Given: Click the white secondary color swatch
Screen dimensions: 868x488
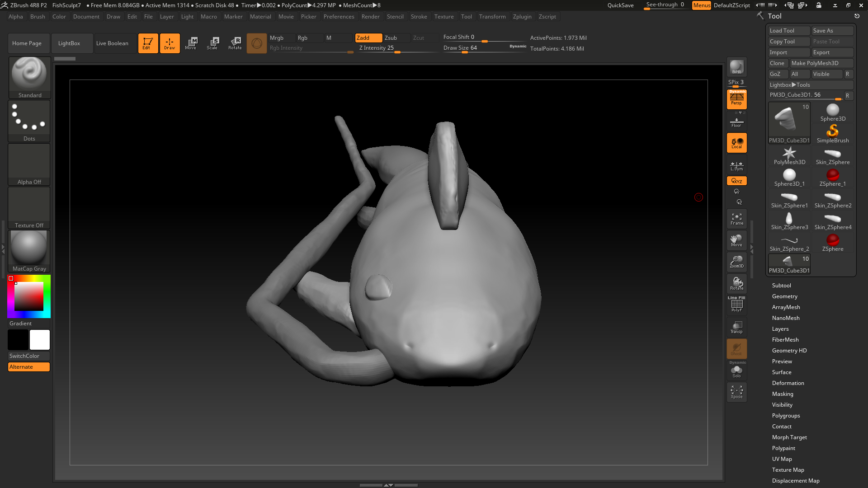Looking at the screenshot, I should point(40,340).
